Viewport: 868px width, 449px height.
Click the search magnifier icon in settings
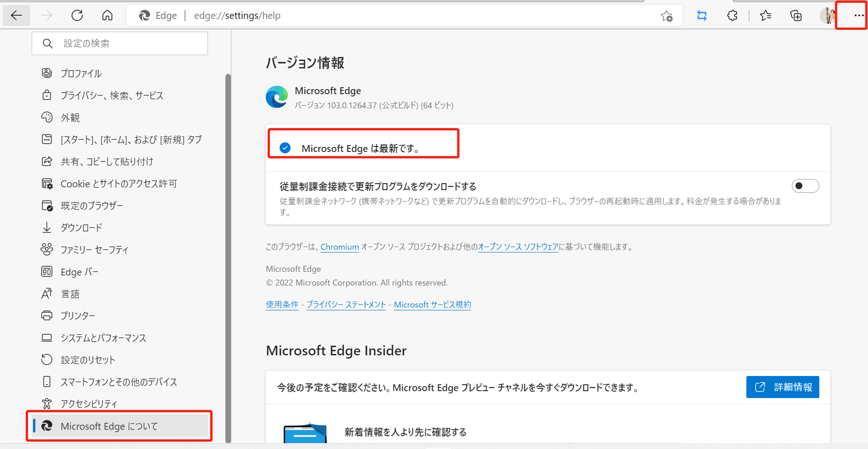(47, 44)
